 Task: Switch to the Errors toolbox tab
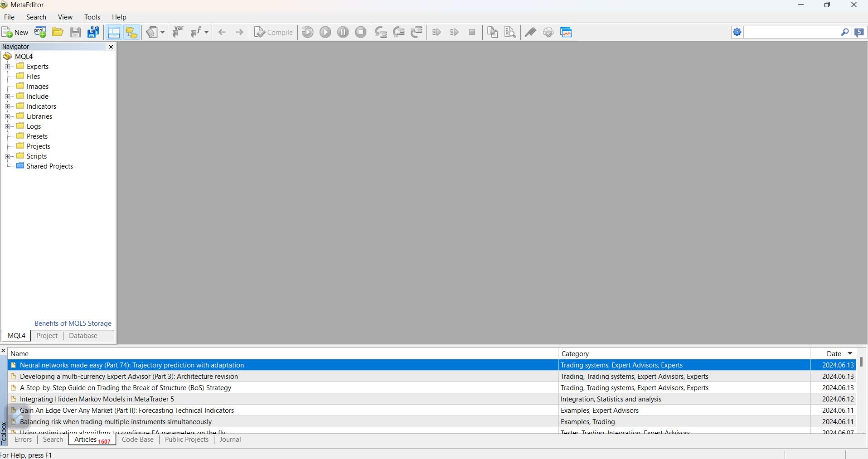[23, 440]
